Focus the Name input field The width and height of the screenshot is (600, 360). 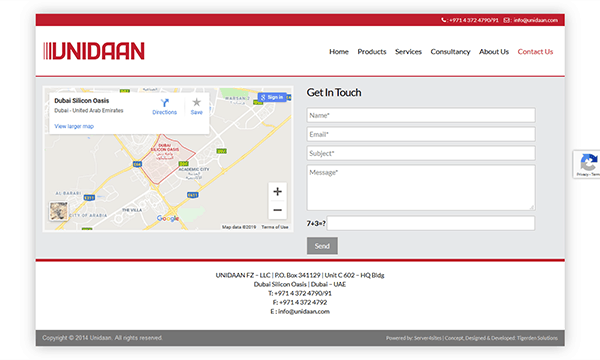421,115
